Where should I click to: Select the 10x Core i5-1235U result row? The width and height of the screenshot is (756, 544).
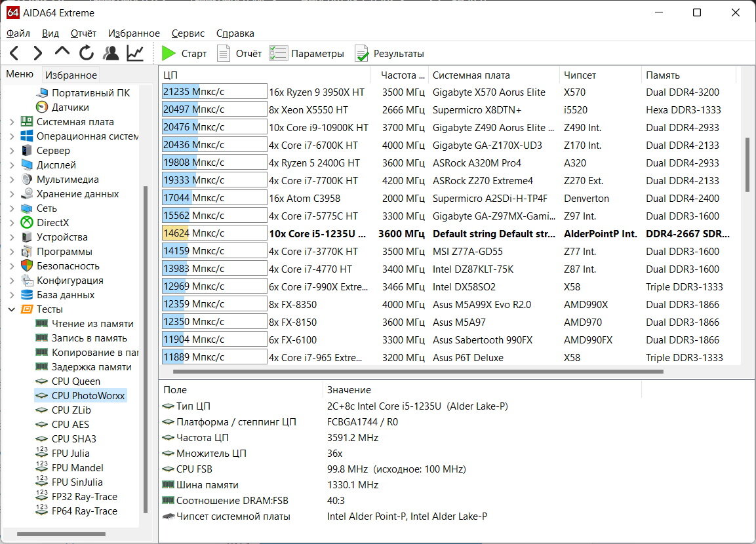click(448, 234)
